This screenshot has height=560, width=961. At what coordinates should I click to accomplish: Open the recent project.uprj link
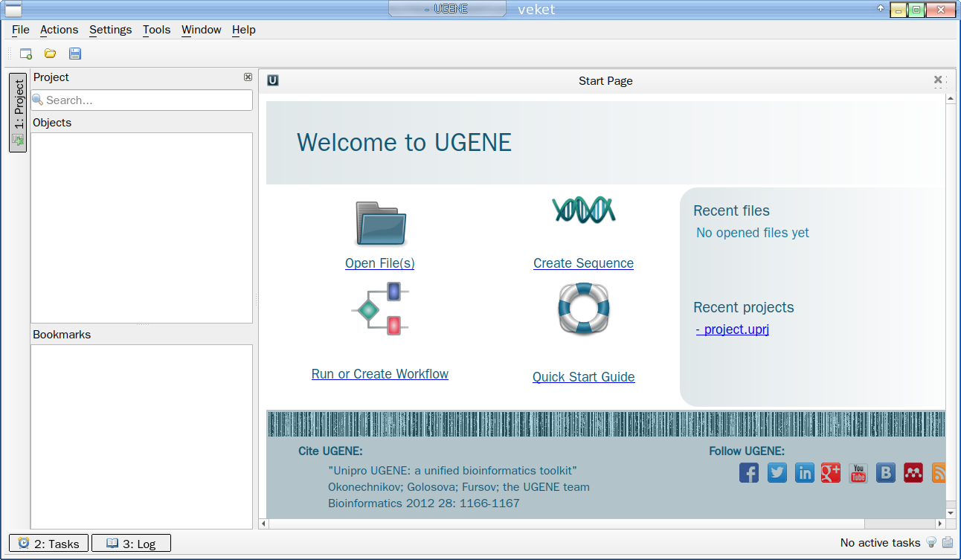pos(733,329)
